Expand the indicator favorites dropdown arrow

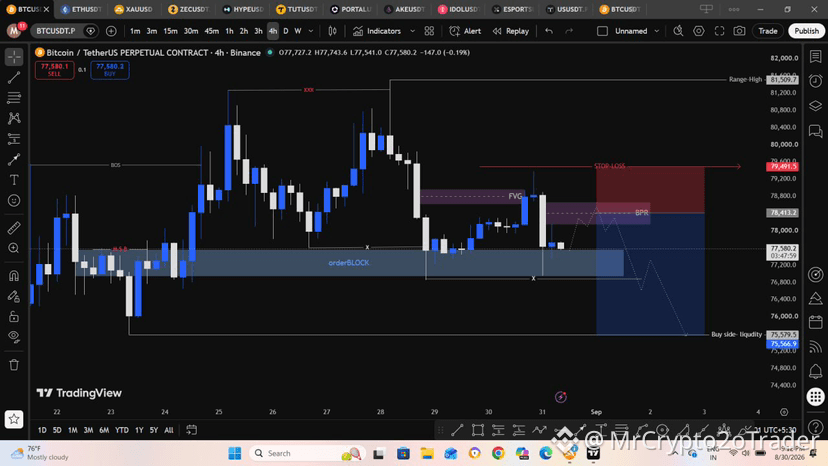(412, 31)
